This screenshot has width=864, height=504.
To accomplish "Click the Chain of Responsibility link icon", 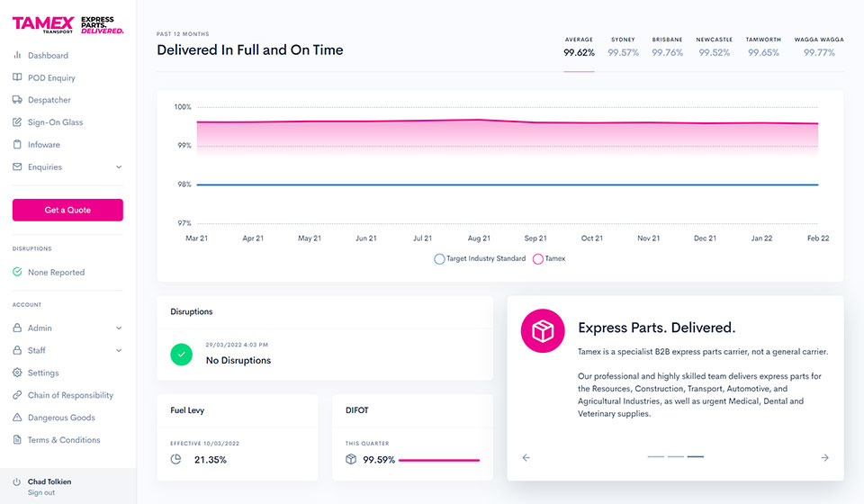I will [17, 395].
